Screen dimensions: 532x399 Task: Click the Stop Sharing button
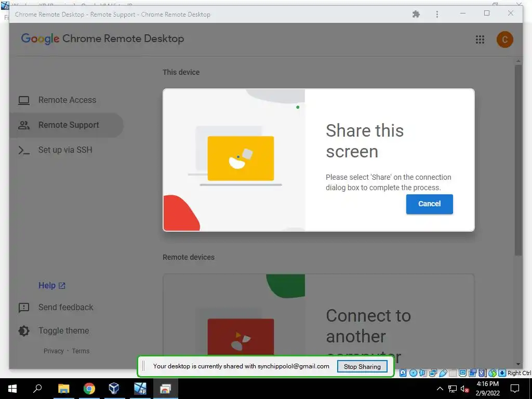[362, 366]
